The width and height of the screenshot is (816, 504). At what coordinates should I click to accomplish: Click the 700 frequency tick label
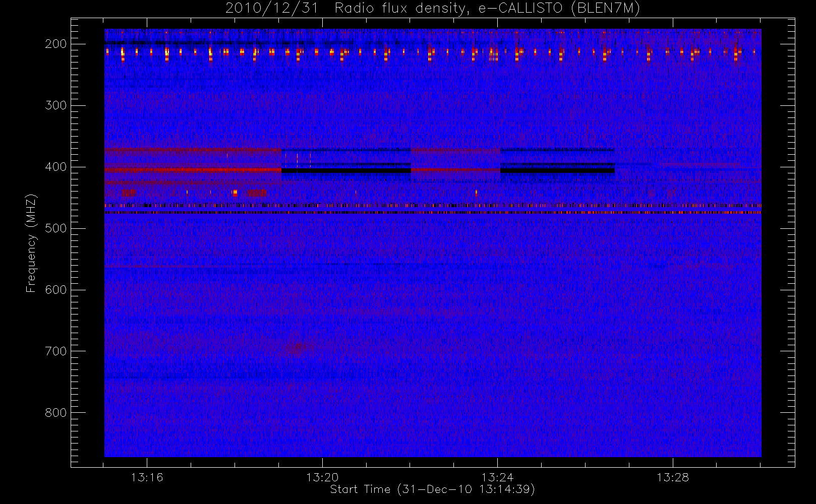pos(55,351)
